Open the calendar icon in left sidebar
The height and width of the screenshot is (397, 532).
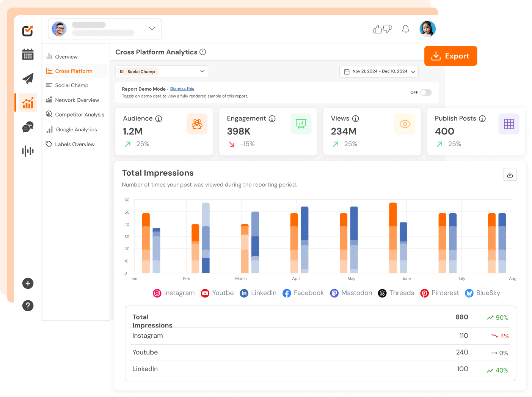click(x=28, y=54)
